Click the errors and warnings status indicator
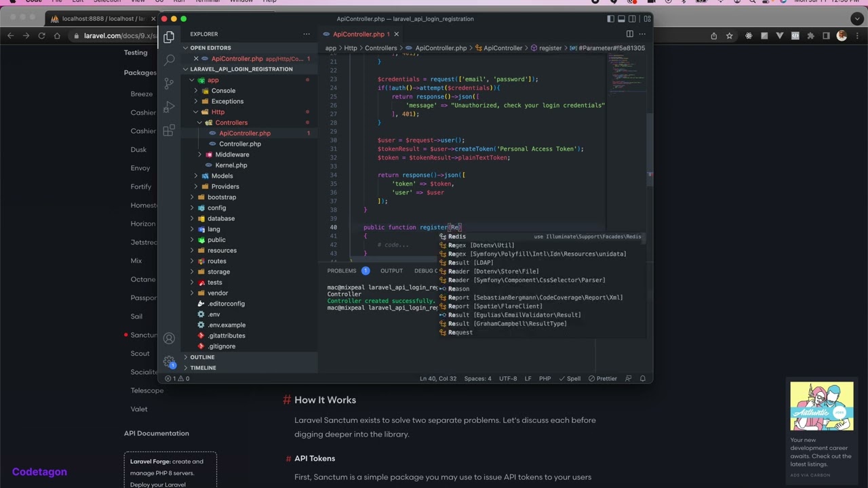The image size is (868, 488). coord(178,378)
